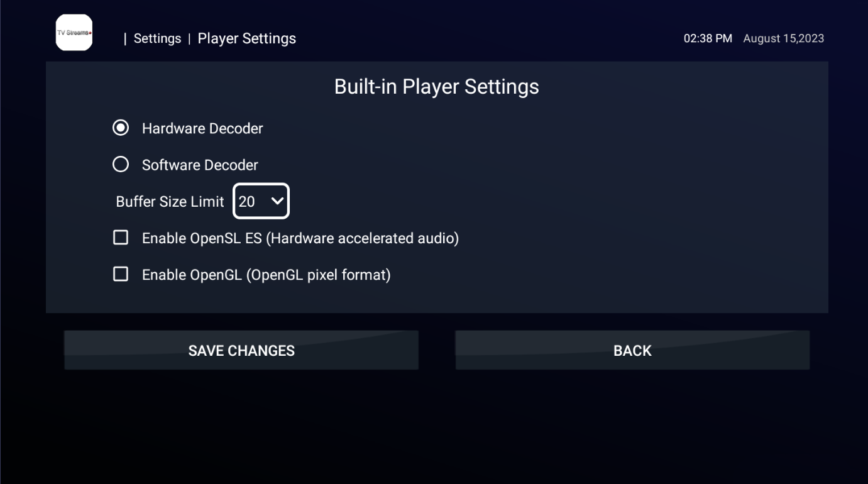Select the Hardware Decoder radio button
Screen dimensions: 868x484
click(x=120, y=128)
